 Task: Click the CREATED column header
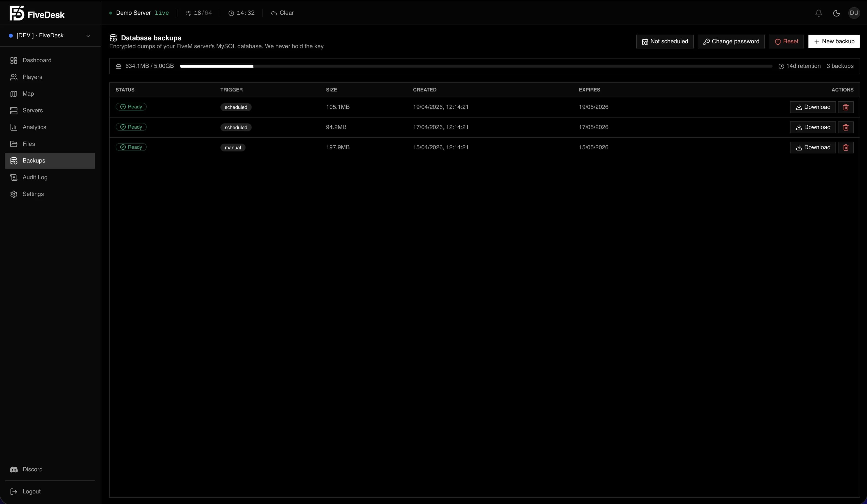coord(425,90)
